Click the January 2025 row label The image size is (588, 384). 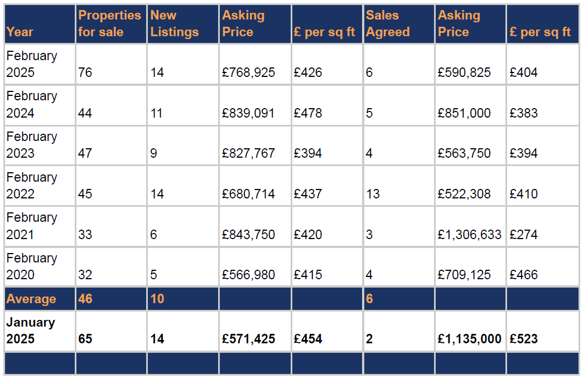point(31,330)
